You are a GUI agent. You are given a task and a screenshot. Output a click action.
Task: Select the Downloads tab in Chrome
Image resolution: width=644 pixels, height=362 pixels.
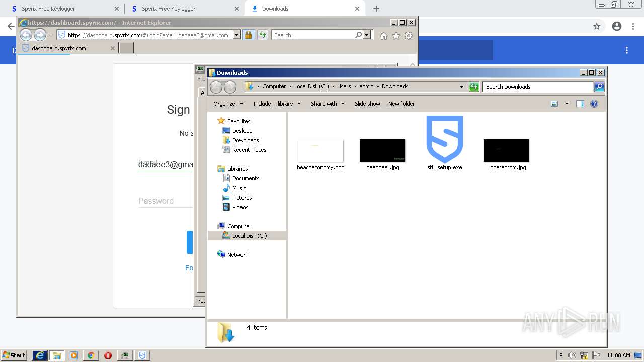304,9
